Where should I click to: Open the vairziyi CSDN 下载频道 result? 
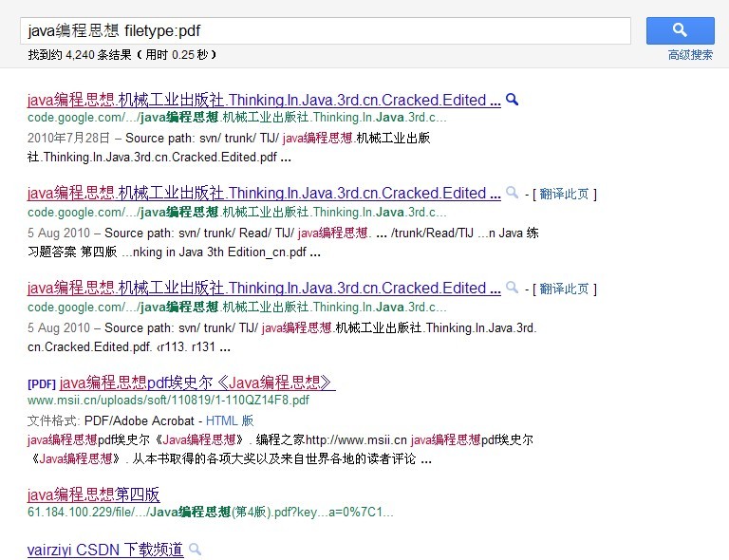tap(105, 550)
